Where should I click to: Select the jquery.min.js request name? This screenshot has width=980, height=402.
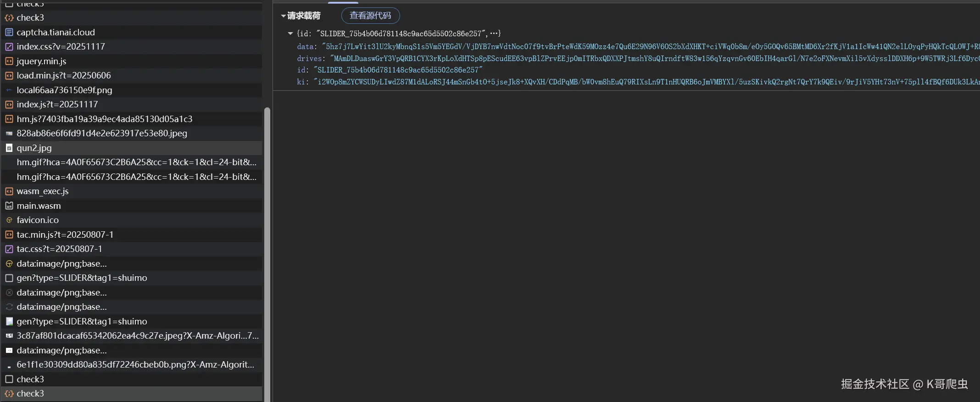tap(41, 61)
